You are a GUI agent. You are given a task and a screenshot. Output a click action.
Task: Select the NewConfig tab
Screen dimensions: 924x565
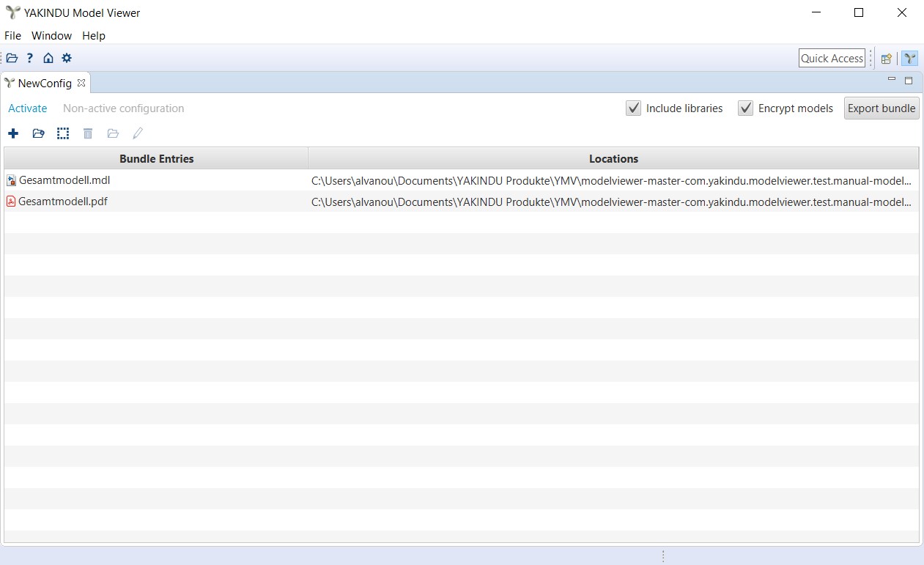pos(45,83)
